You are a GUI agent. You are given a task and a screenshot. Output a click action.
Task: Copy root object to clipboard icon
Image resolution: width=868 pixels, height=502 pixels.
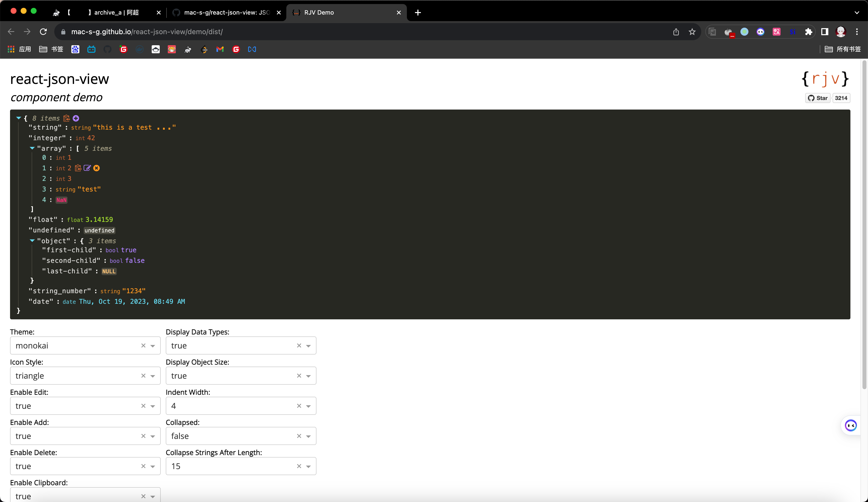[x=67, y=118]
